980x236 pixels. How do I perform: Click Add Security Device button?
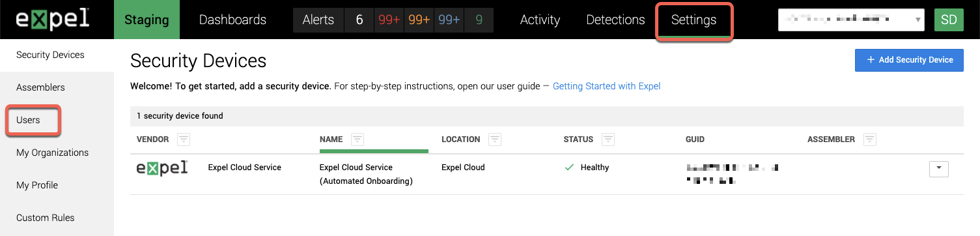(909, 59)
